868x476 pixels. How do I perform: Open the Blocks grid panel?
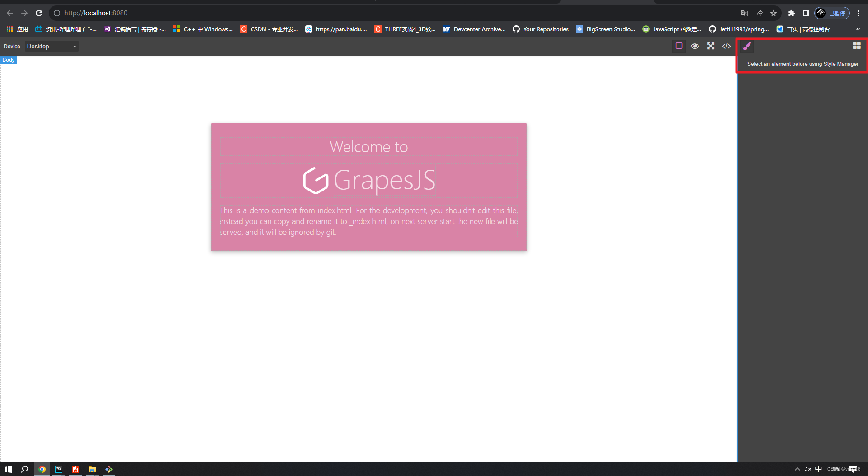coord(857,46)
